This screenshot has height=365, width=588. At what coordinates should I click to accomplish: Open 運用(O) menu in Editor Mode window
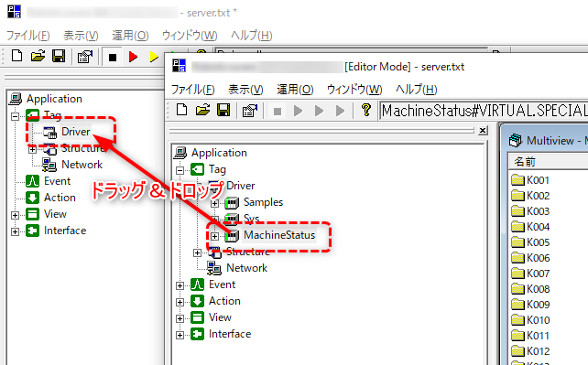[x=295, y=90]
